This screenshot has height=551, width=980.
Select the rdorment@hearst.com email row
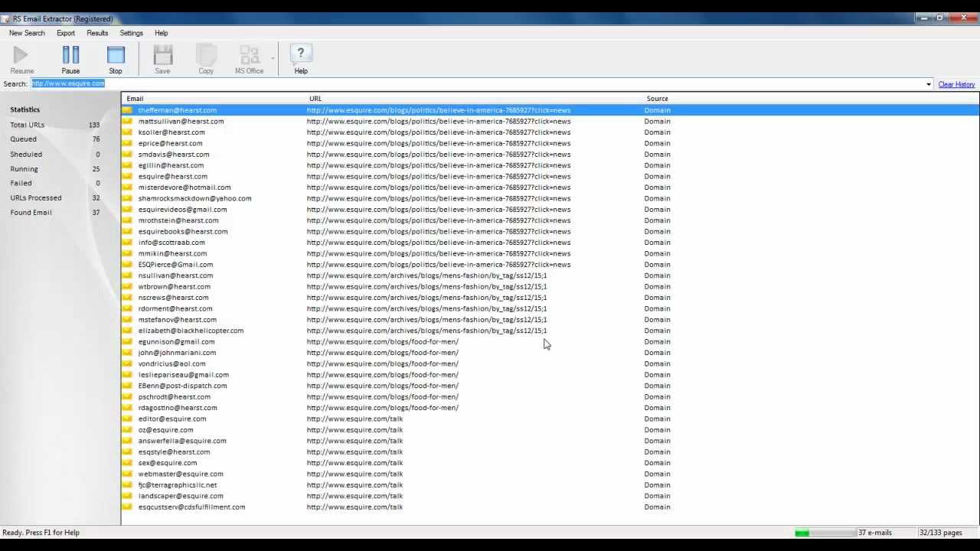tap(550, 308)
